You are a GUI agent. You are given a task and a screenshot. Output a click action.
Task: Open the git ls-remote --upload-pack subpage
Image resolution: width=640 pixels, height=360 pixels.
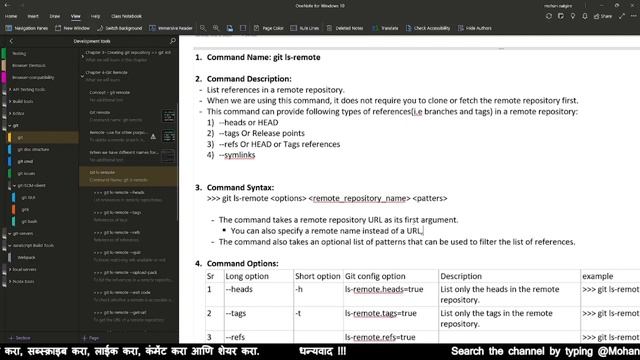(129, 276)
